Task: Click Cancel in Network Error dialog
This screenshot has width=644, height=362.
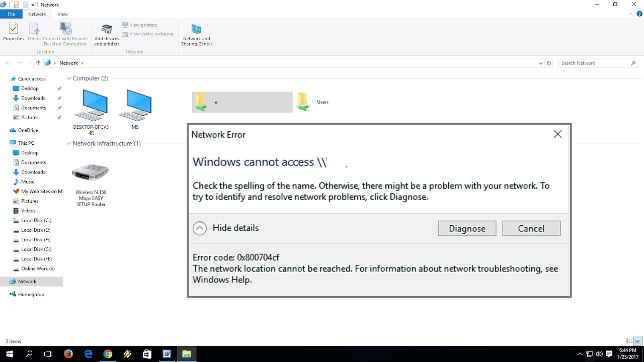Action: (531, 228)
